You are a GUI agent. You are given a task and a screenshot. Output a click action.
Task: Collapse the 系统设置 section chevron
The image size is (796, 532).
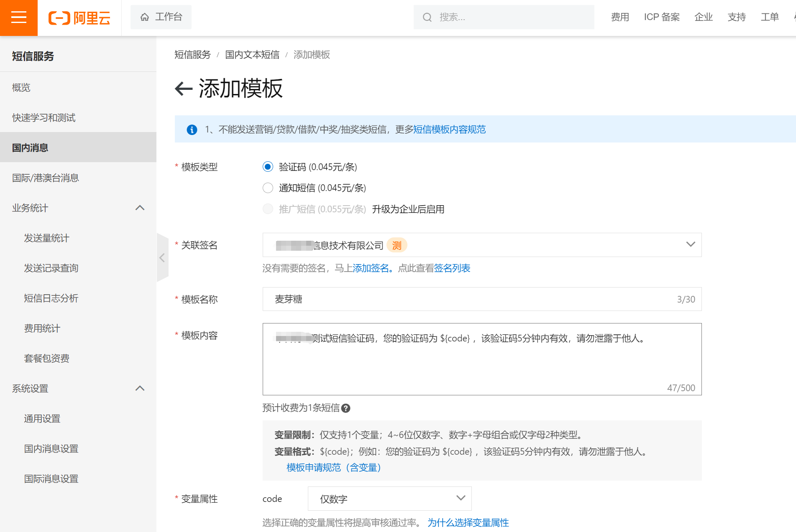[x=140, y=388]
